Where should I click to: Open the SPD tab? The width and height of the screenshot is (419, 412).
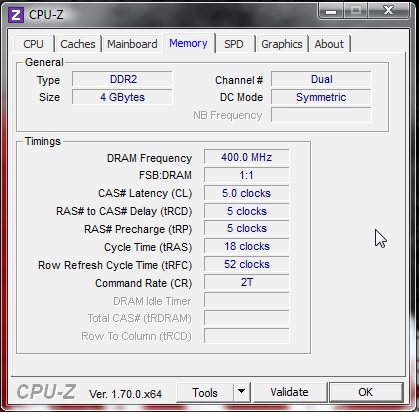[234, 44]
